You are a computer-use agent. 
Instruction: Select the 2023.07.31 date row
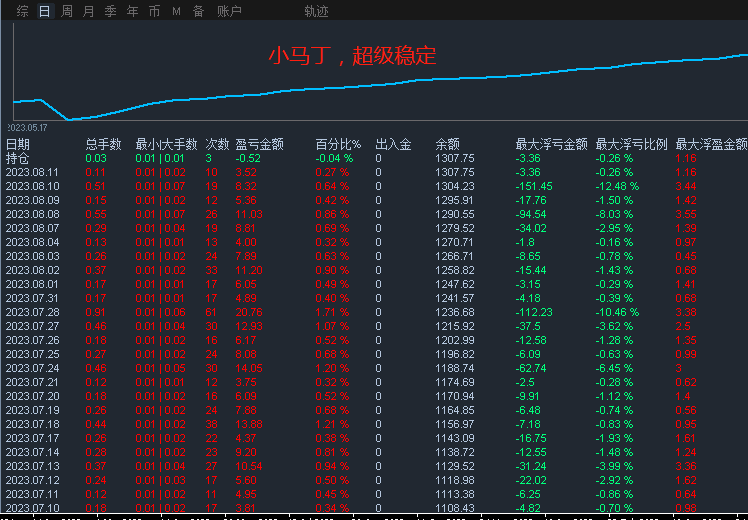(x=374, y=298)
